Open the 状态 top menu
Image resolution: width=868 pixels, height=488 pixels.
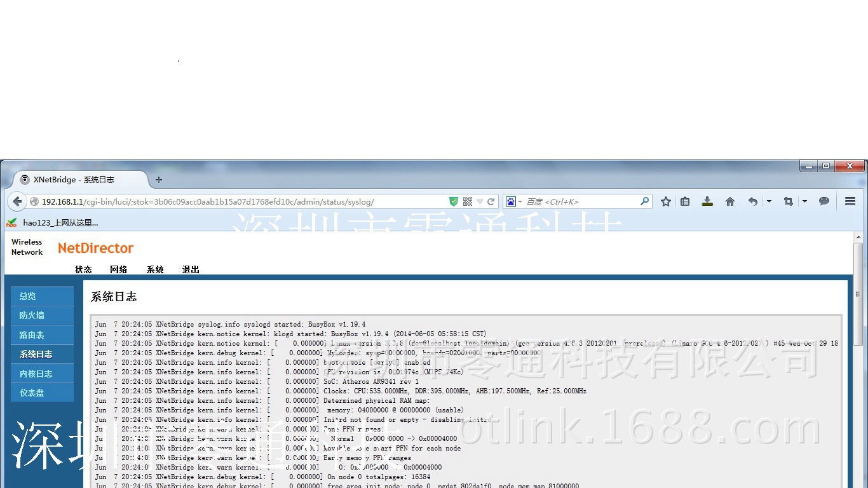[x=83, y=269]
